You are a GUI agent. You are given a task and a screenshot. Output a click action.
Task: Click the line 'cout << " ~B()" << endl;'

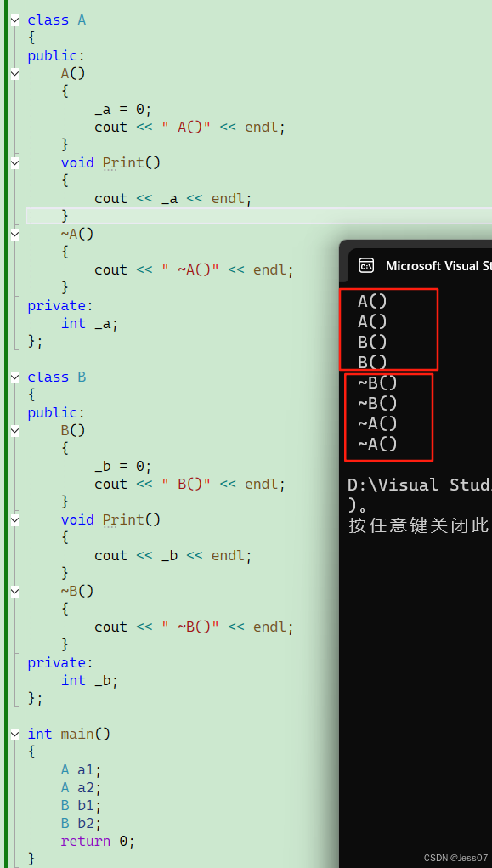194,627
